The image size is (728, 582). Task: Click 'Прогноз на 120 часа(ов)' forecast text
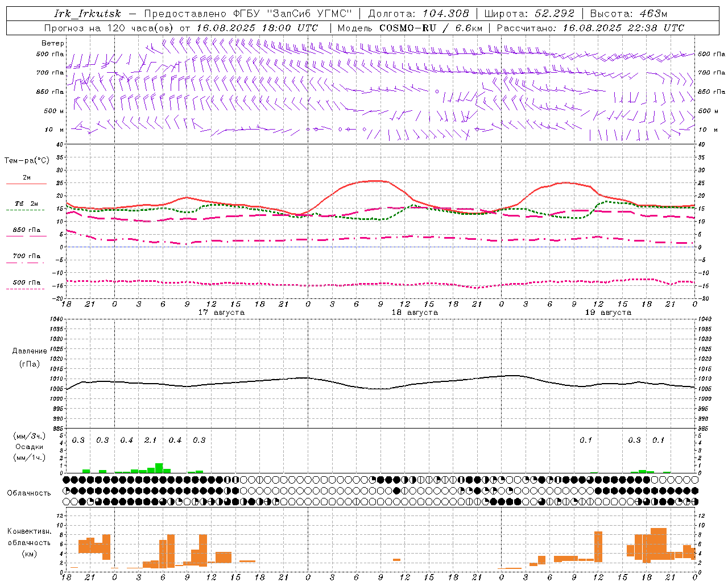click(110, 28)
